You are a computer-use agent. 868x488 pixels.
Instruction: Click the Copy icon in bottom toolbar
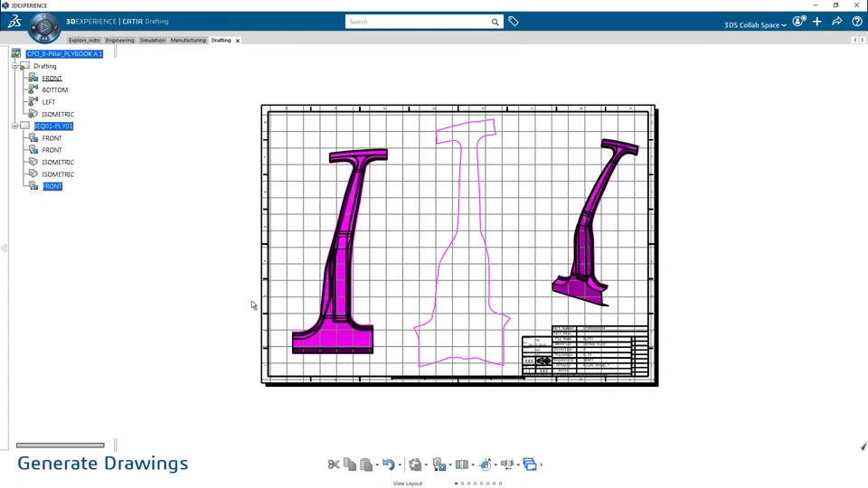coord(350,465)
